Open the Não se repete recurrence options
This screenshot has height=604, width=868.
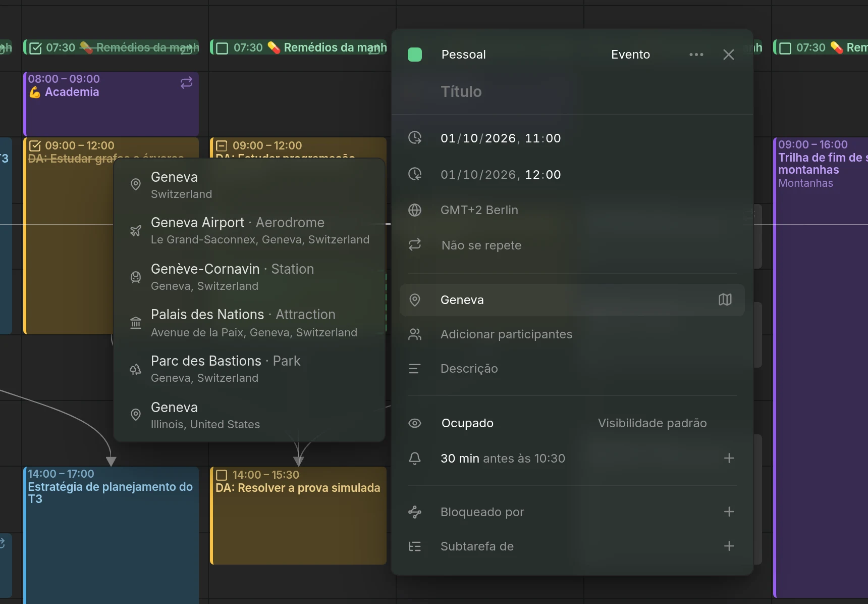tap(481, 245)
